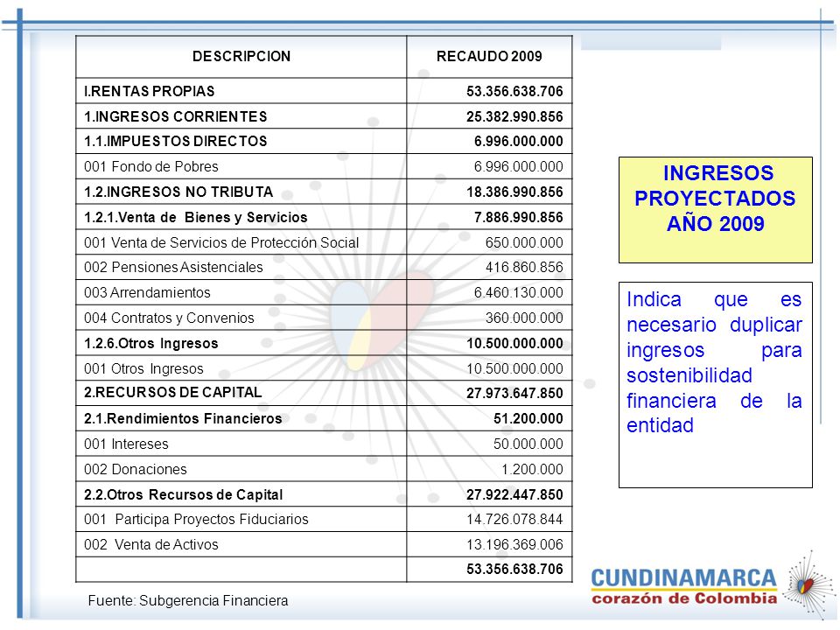Click the value 416.860.856
The height and width of the screenshot is (630, 840).
click(x=524, y=268)
